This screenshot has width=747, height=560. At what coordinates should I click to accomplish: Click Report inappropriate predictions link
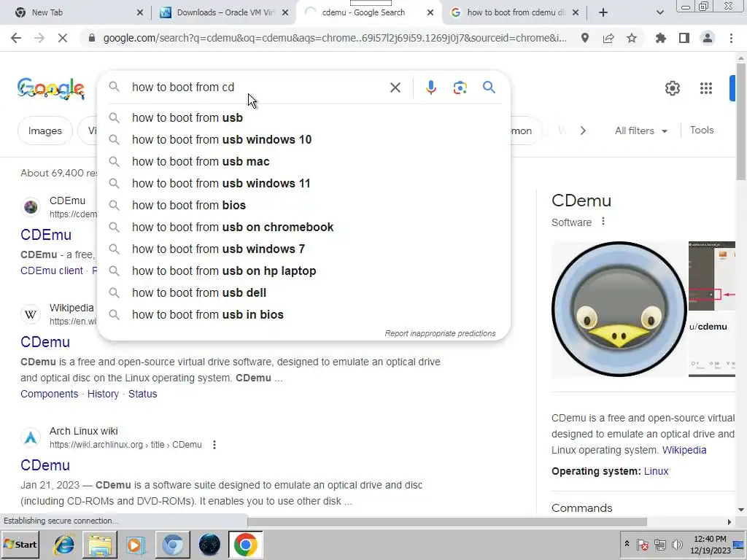point(440,333)
